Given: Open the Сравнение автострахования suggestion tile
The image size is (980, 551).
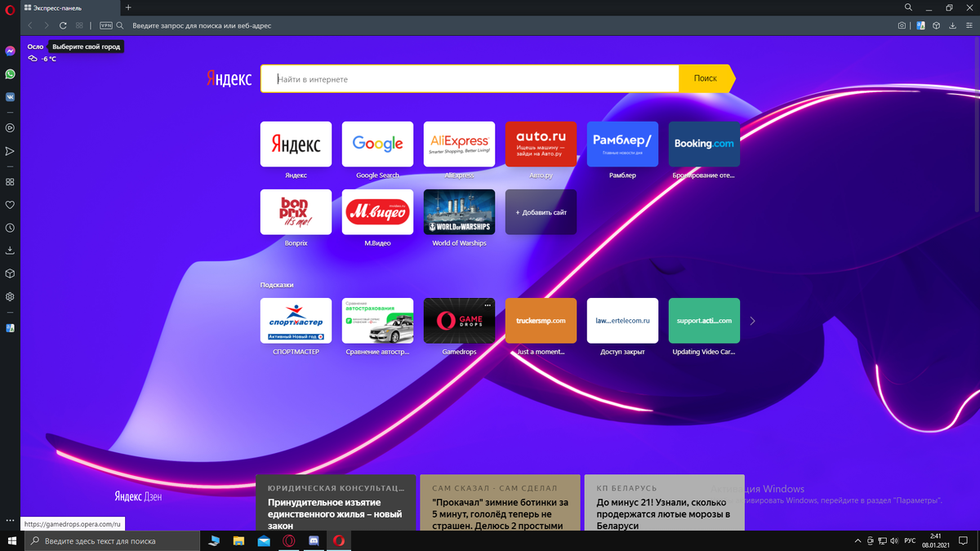Looking at the screenshot, I should 377,321.
